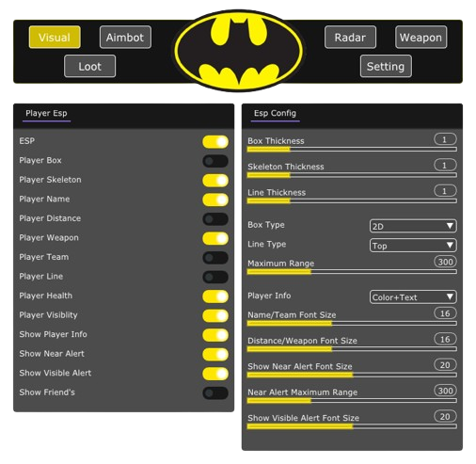
Task: Select the Esp Config panel header
Action: [x=275, y=113]
